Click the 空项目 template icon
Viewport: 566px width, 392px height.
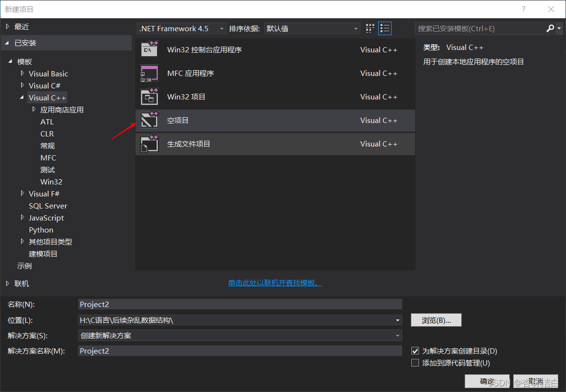[x=149, y=120]
